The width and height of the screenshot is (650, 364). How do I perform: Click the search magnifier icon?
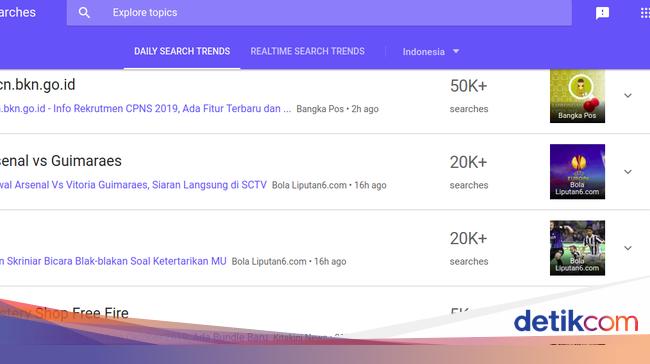click(x=84, y=13)
